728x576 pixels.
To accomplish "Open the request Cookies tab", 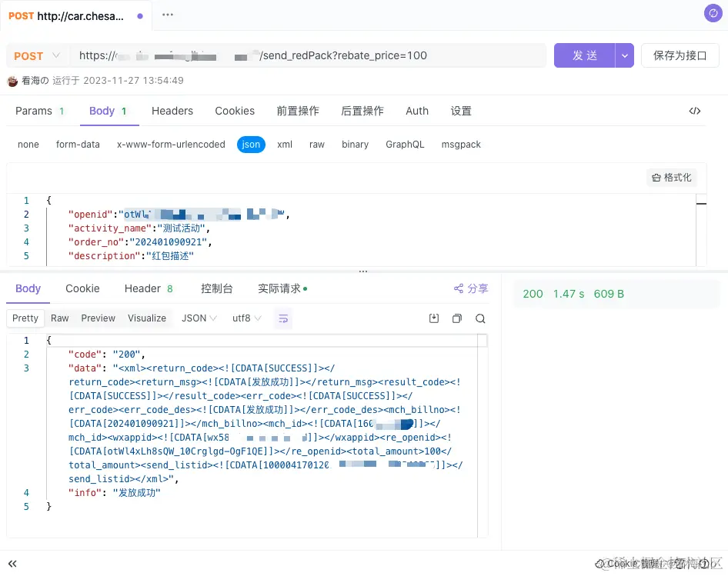I will pos(235,111).
